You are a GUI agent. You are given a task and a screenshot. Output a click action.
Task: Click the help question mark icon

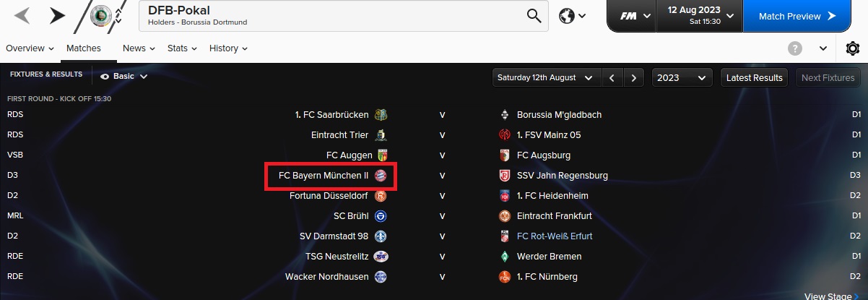[x=795, y=48]
